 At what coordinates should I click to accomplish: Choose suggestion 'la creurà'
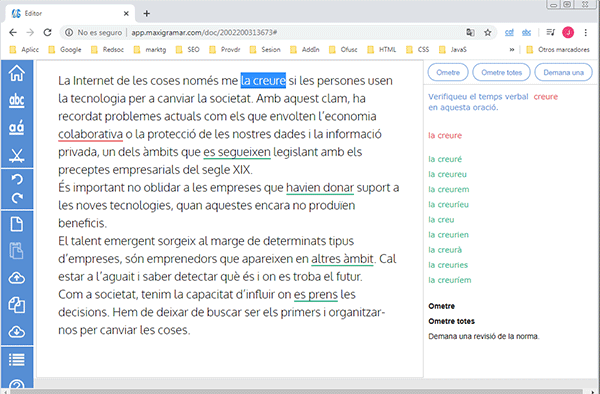pos(445,250)
